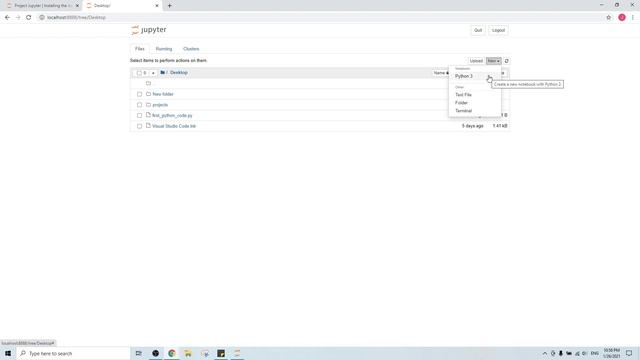This screenshot has height=360, width=640.
Task: Click the Desktop breadcrumb link
Action: 179,73
